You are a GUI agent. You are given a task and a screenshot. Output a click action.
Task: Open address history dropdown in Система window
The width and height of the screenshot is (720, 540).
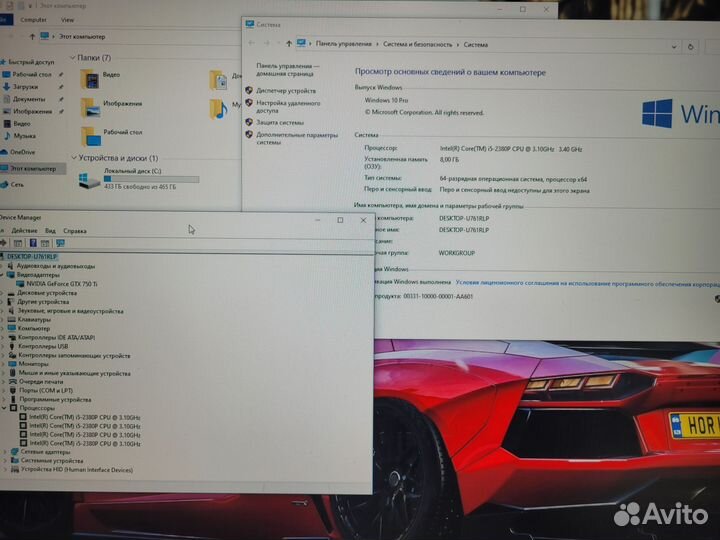pyautogui.click(x=674, y=46)
